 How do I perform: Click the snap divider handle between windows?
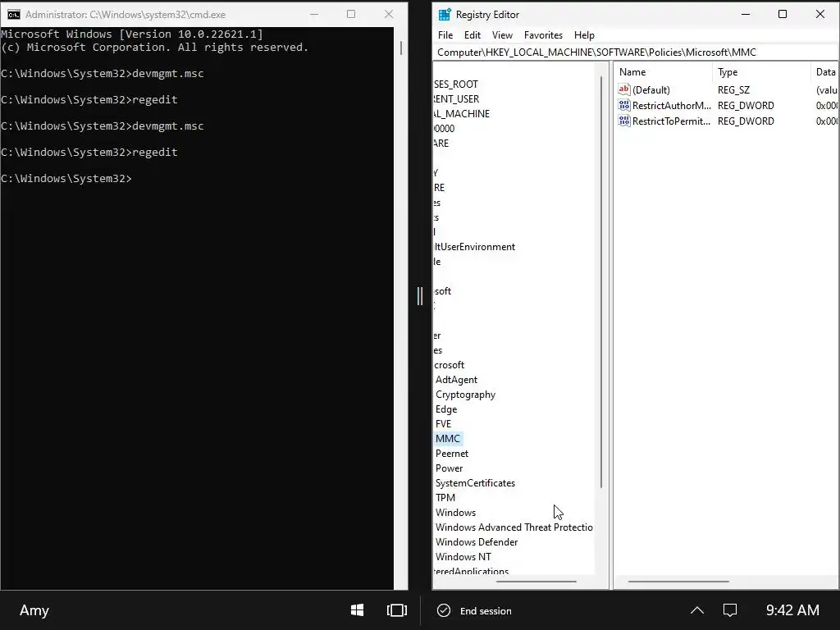(420, 295)
